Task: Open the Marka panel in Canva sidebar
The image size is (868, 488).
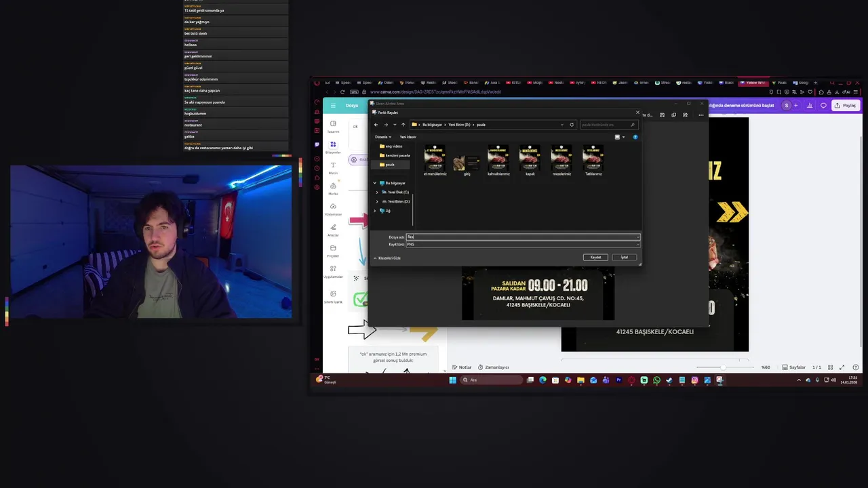Action: click(333, 188)
